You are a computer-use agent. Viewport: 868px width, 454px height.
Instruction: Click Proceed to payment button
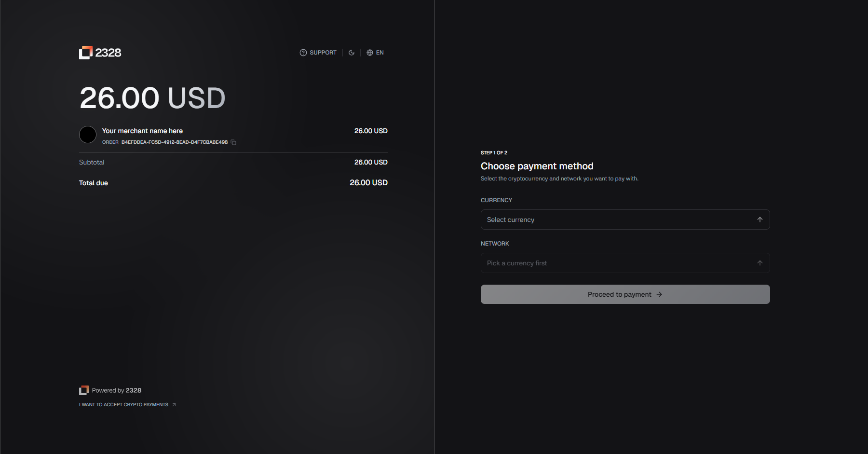coord(625,294)
